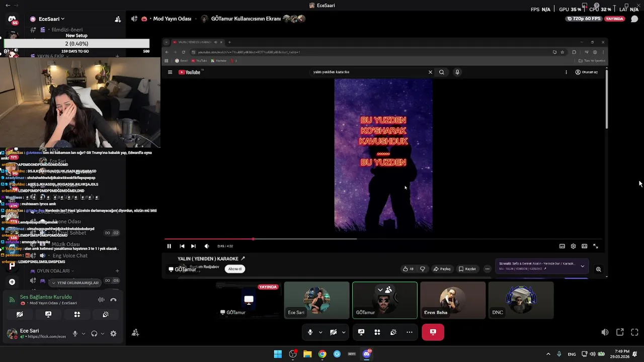Screen dimensions: 644x362
Task: Clear the YouTube search text
Action: click(x=430, y=72)
